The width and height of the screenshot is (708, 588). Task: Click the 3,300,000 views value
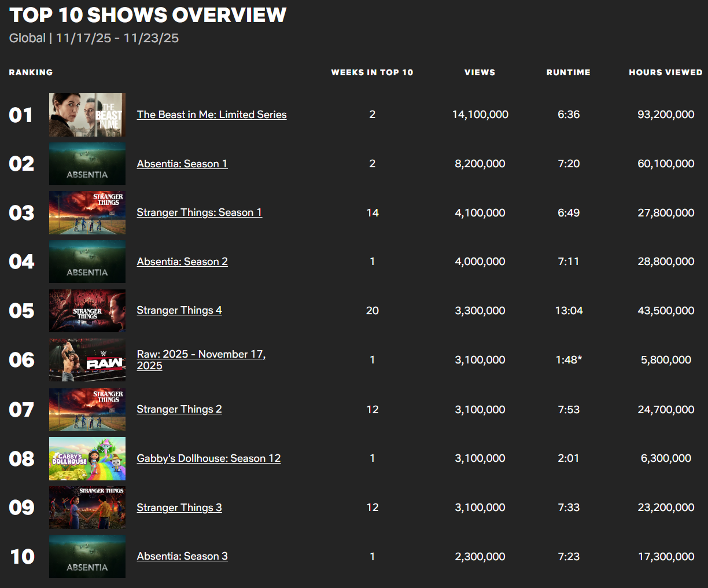coord(480,310)
